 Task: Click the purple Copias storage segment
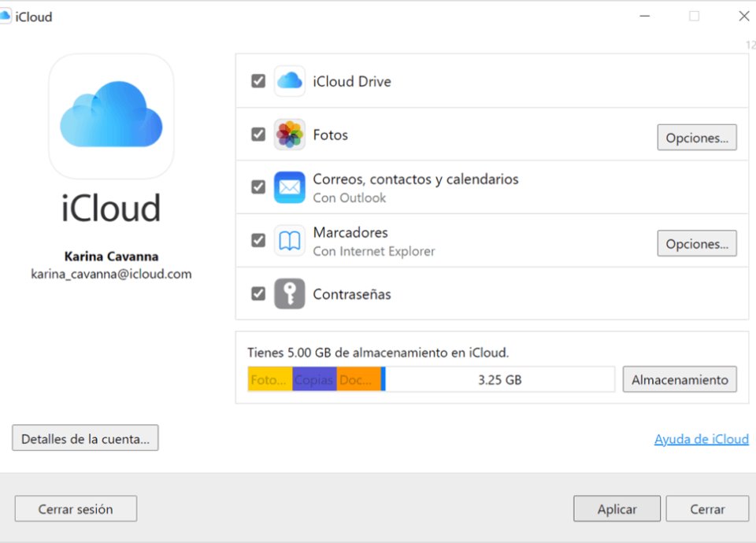[x=314, y=379]
